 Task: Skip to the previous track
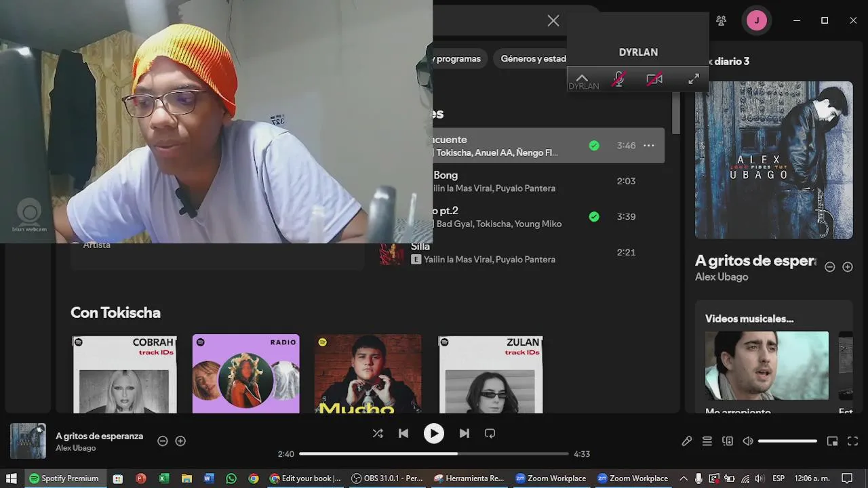(x=403, y=433)
